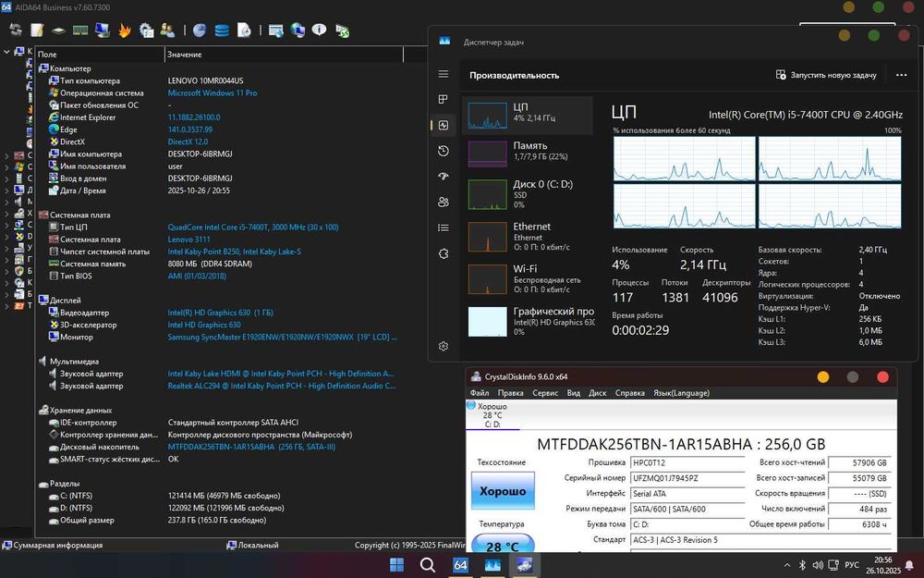This screenshot has height=578, width=924.
Task: Click the AIDA64 green arrows toolbar icon
Action: pyautogui.click(x=343, y=31)
